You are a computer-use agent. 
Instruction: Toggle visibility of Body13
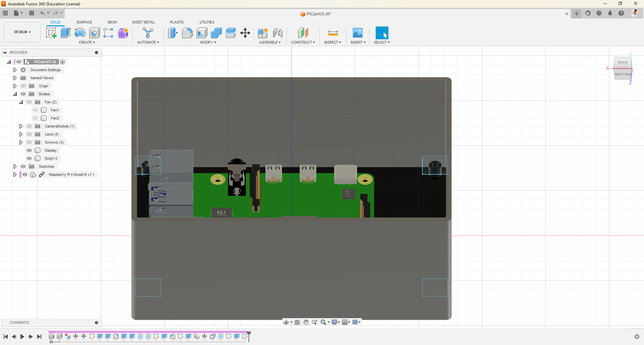pos(29,158)
